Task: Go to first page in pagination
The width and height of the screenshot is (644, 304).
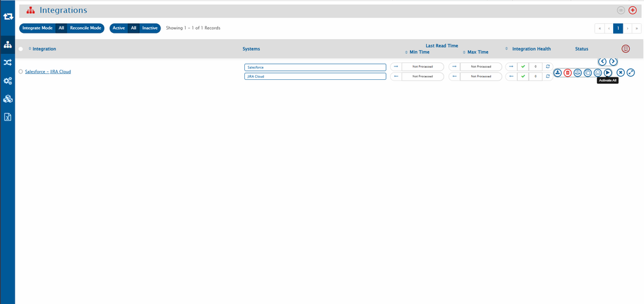Action: (x=600, y=28)
